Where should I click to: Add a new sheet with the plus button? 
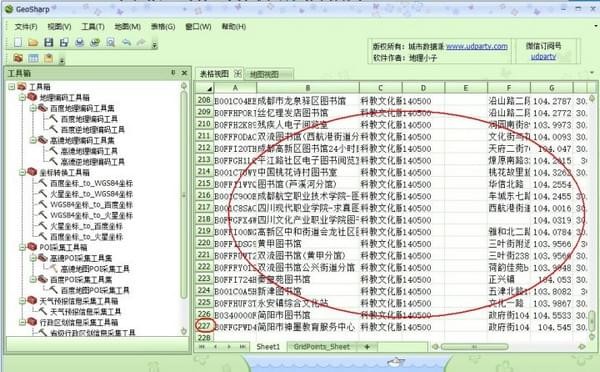pos(367,347)
